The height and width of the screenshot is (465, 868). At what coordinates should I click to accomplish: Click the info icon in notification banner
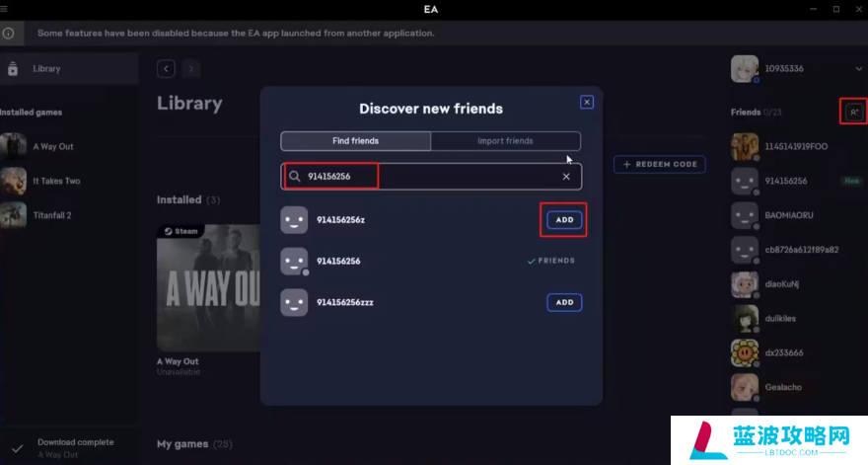[8, 33]
